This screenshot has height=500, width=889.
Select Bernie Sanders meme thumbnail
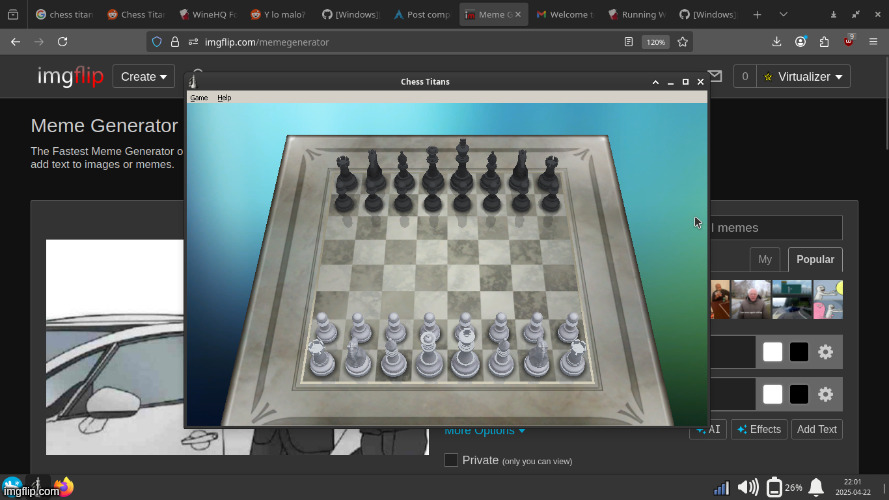click(751, 299)
